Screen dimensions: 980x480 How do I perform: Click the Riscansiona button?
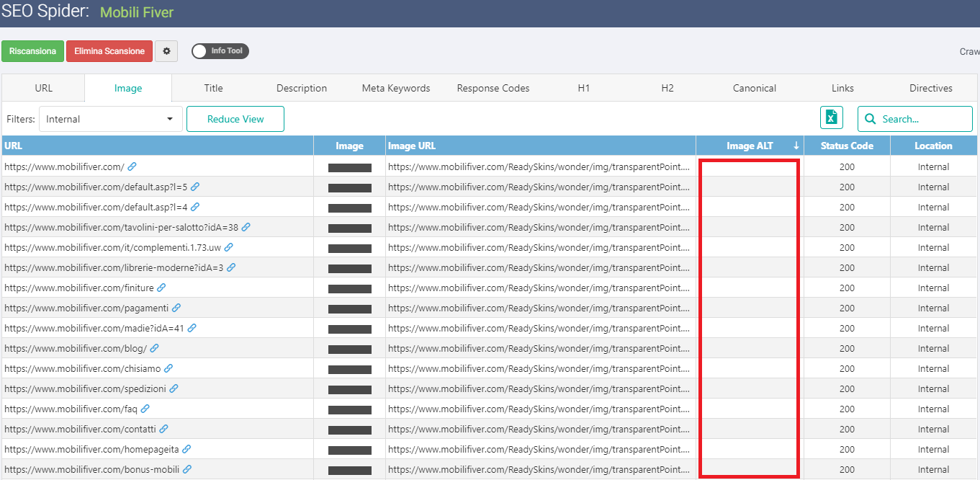pyautogui.click(x=33, y=51)
